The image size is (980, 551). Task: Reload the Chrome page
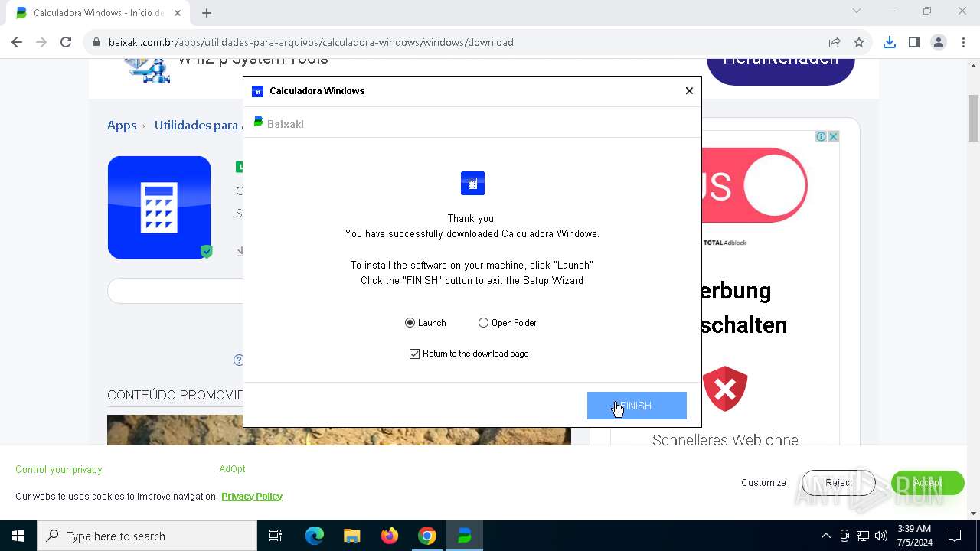coord(66,42)
